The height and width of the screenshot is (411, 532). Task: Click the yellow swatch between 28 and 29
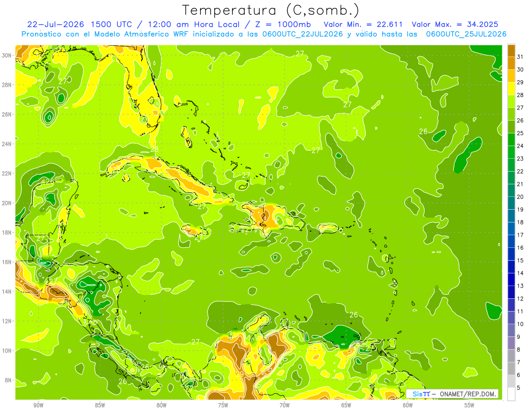pos(511,89)
